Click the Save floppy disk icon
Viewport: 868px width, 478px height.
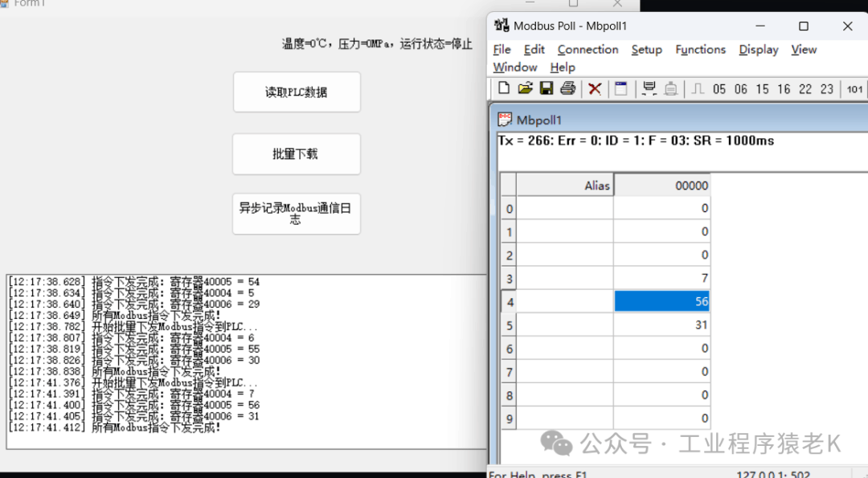click(547, 89)
